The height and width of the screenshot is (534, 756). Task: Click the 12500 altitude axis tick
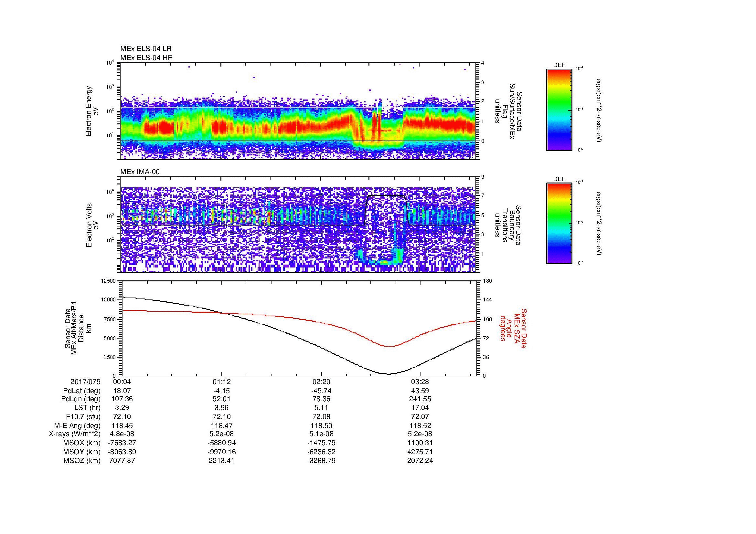[109, 281]
